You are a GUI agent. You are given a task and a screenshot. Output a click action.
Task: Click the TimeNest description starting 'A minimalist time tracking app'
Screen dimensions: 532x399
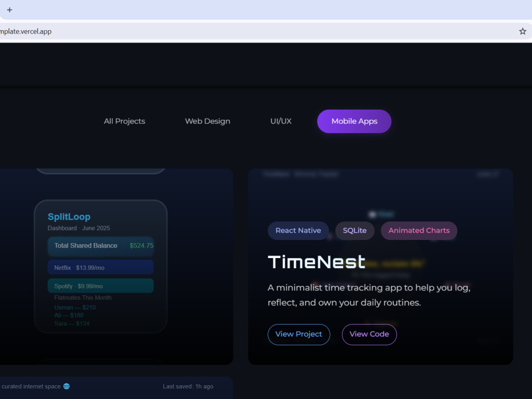tap(369, 295)
